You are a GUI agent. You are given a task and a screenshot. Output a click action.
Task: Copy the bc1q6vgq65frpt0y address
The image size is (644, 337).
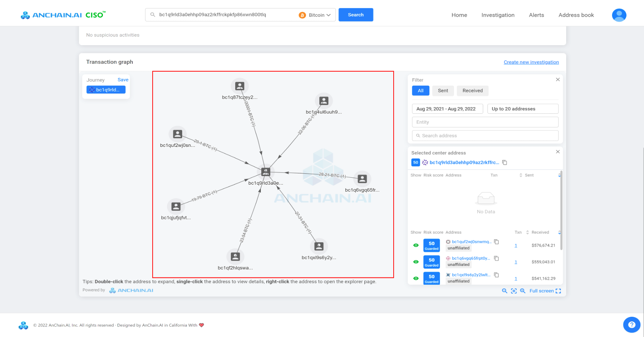[496, 258]
